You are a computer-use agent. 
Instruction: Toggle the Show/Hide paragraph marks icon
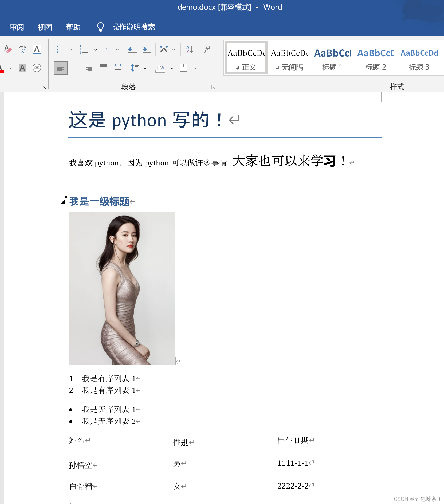(x=206, y=49)
